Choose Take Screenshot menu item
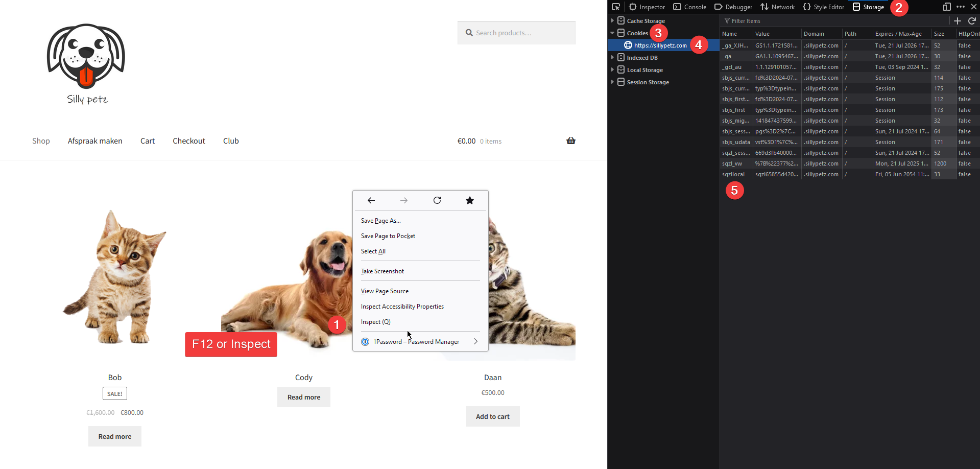This screenshot has height=469, width=980. click(x=420, y=271)
